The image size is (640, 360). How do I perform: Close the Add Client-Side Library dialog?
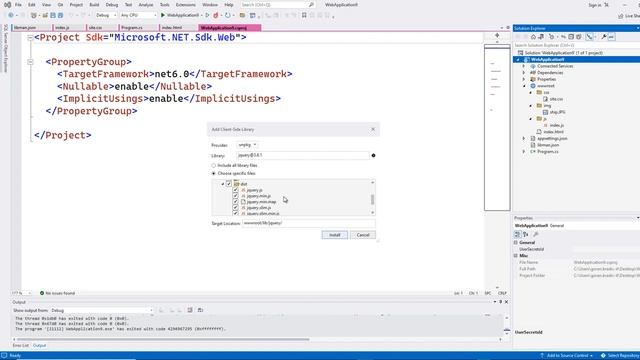click(373, 129)
